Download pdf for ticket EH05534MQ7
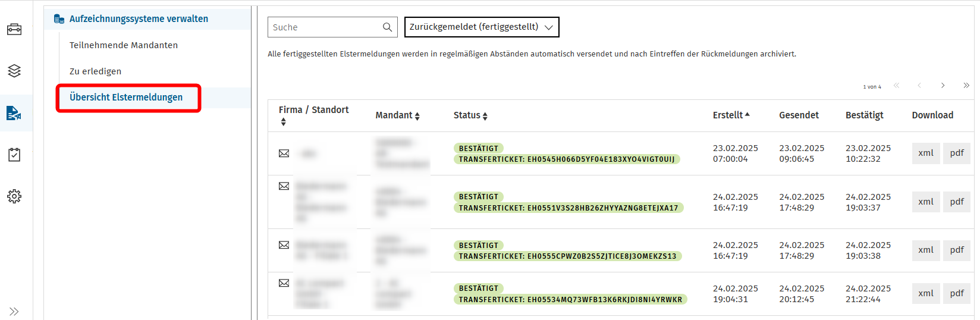The image size is (980, 320). click(x=957, y=293)
